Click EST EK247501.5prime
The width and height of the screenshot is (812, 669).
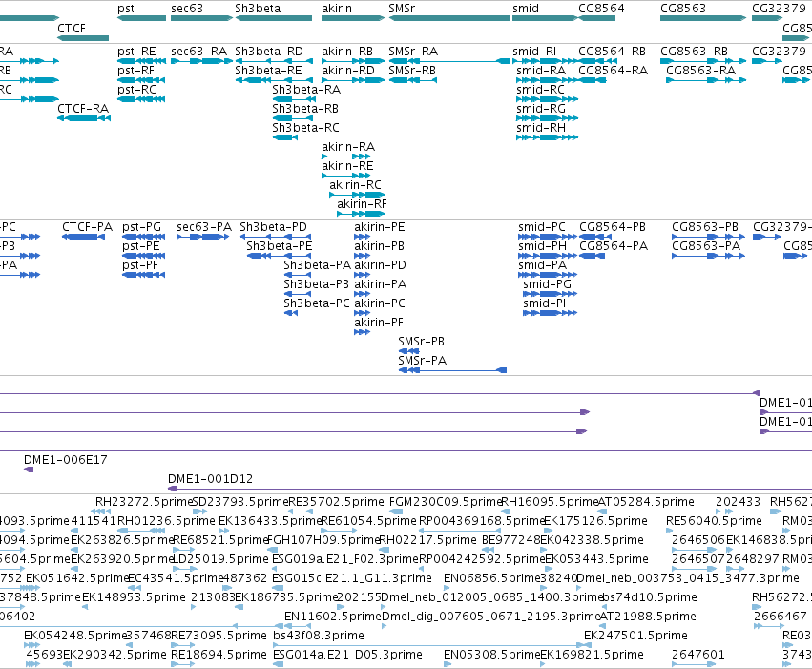[x=635, y=636]
